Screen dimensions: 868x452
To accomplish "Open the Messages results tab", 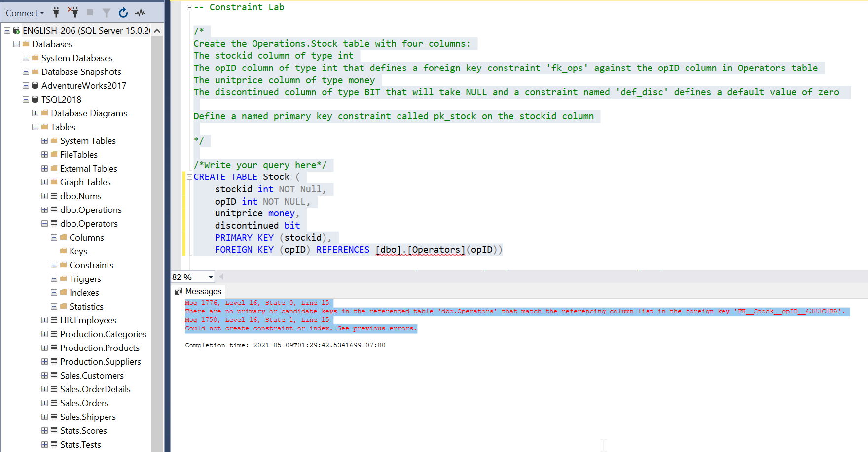I will tap(198, 292).
